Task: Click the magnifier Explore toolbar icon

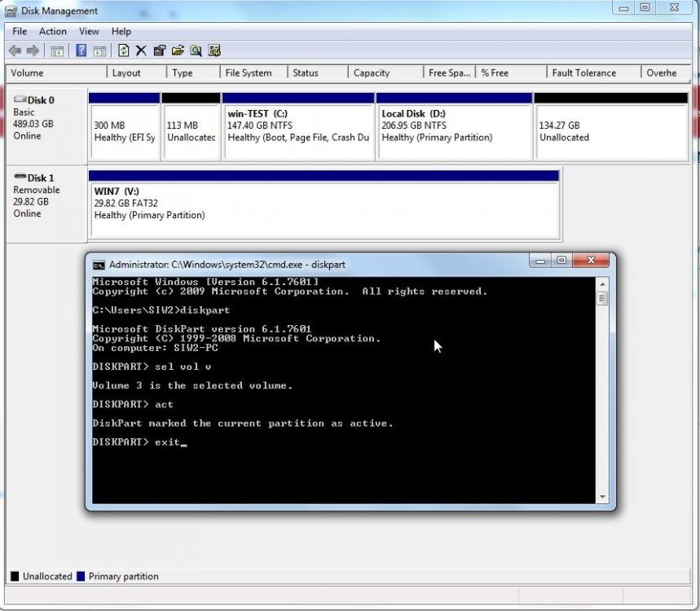Action: (x=196, y=51)
